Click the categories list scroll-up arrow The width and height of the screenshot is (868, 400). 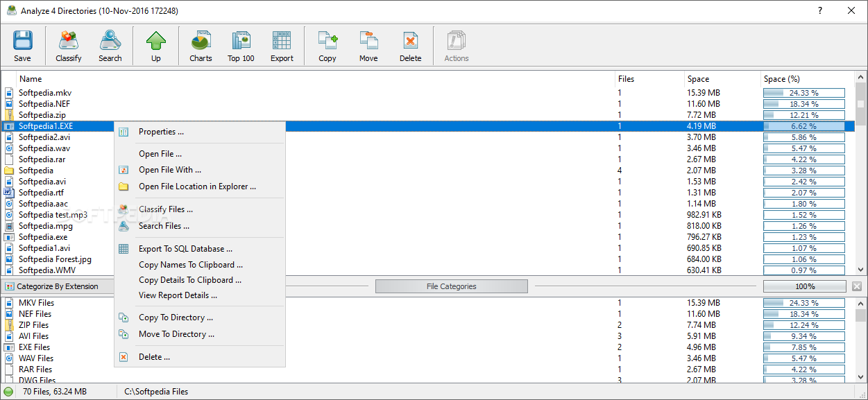[x=861, y=303]
